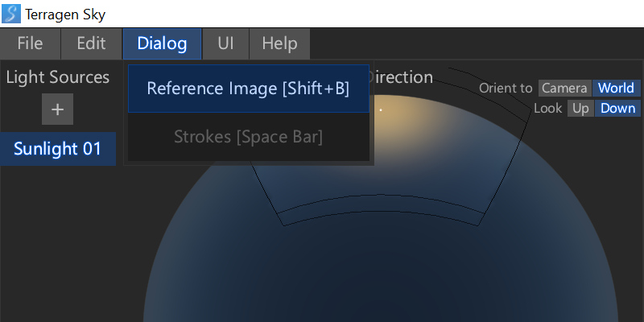
Task: Collapse the open Dialog menu
Action: 162,43
